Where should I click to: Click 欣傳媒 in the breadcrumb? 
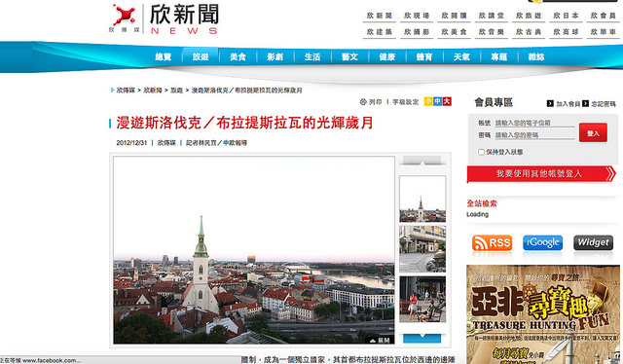pos(126,91)
